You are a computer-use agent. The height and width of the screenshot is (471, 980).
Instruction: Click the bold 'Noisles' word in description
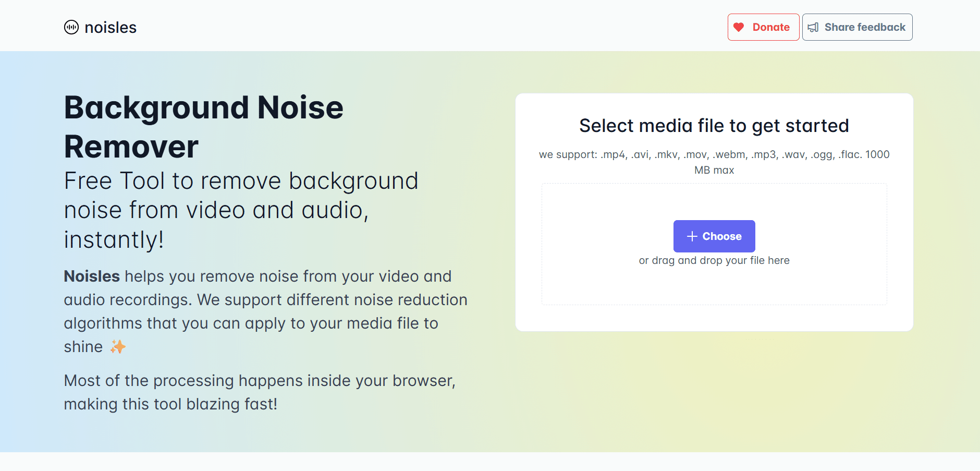92,276
